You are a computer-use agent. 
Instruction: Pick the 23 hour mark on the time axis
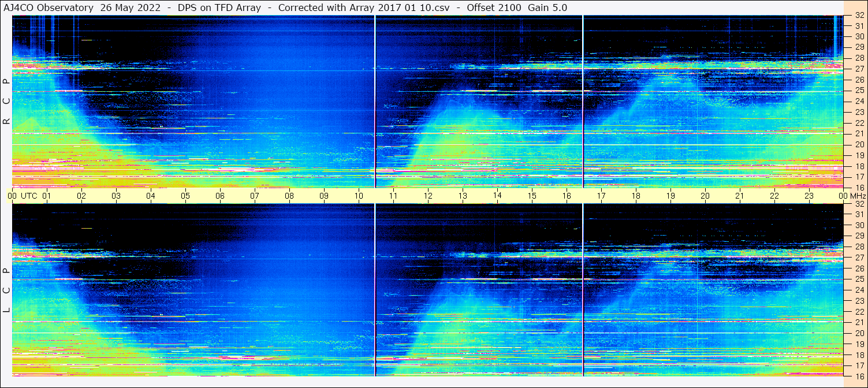coord(809,196)
